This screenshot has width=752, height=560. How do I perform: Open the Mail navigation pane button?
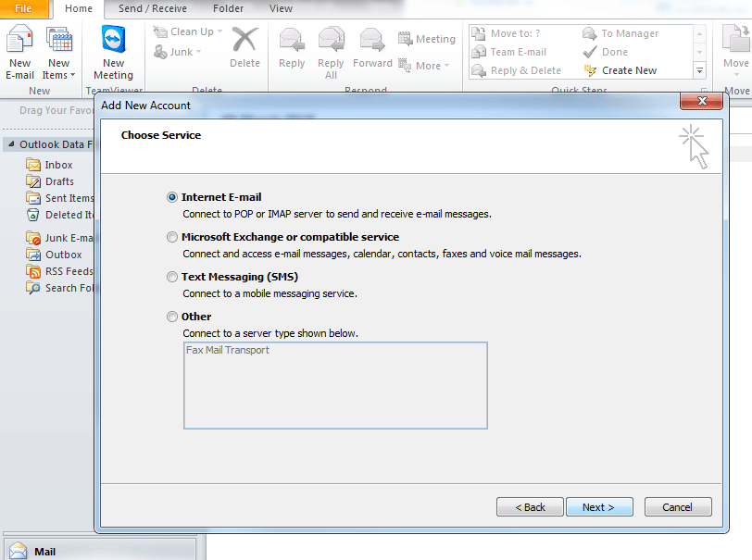pyautogui.click(x=100, y=551)
